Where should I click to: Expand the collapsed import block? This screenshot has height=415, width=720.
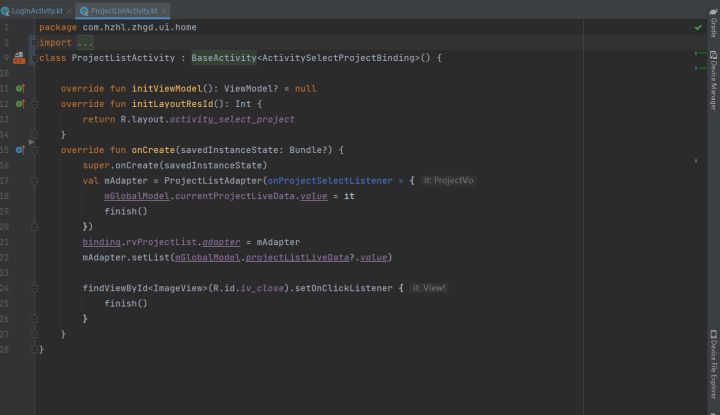point(85,43)
